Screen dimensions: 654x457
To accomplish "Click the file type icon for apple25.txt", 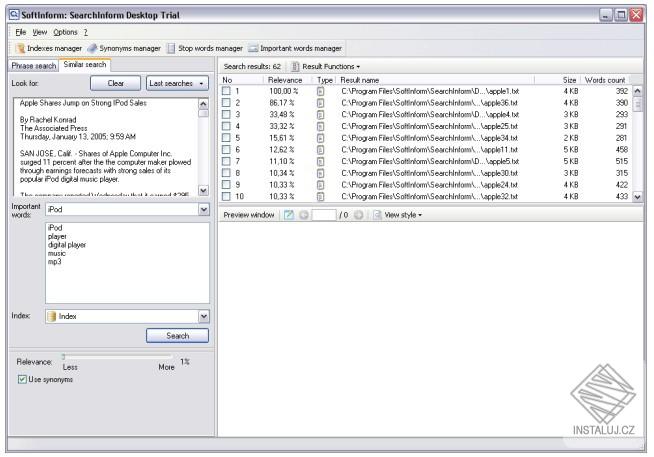I will 320,126.
